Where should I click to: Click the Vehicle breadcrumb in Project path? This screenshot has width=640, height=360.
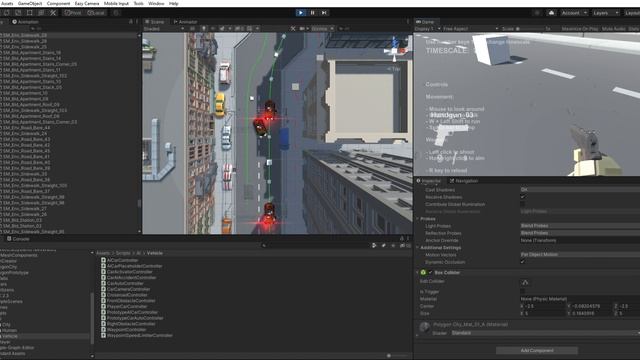tap(155, 253)
